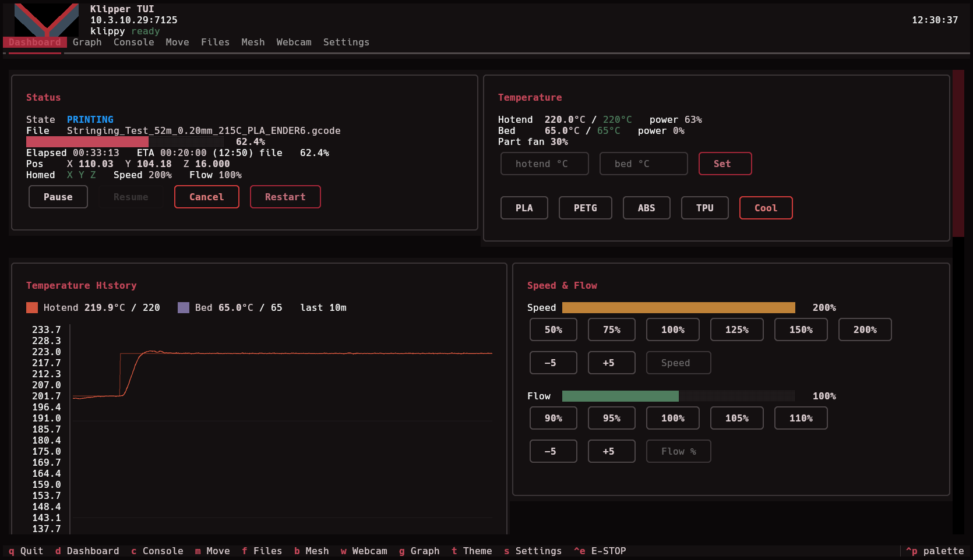Click the dashboard vertical scrollbar
Image resolution: width=973 pixels, height=560 pixels.
[x=958, y=302]
